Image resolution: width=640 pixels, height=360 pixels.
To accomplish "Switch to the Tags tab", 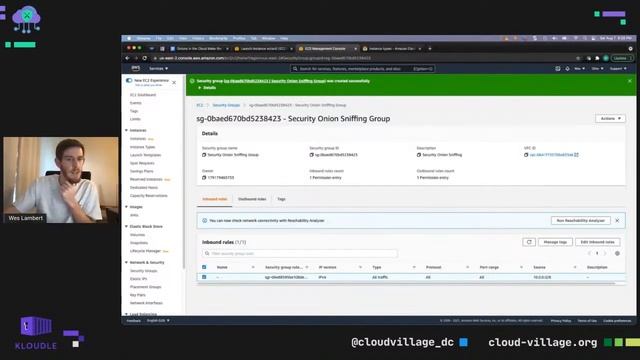I will tap(281, 199).
